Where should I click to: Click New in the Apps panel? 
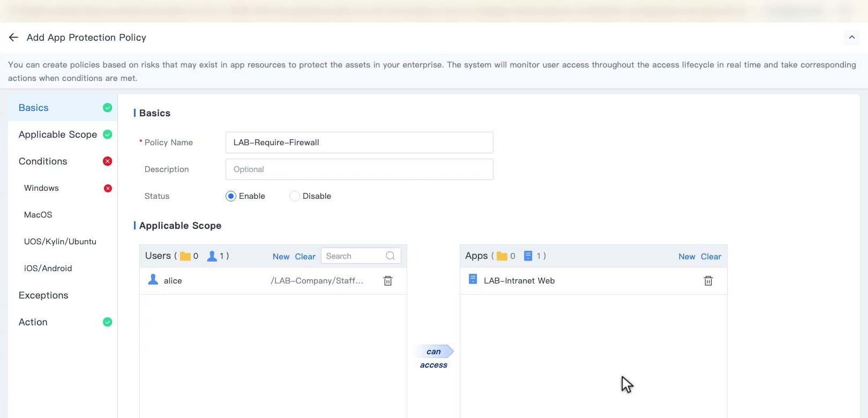[x=687, y=257]
